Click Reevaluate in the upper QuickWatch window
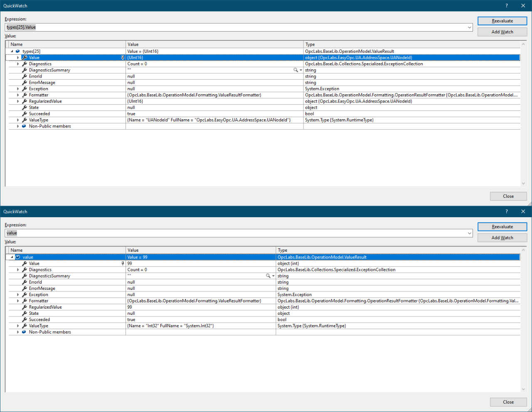Viewport: 532px width, 412px height. point(502,21)
